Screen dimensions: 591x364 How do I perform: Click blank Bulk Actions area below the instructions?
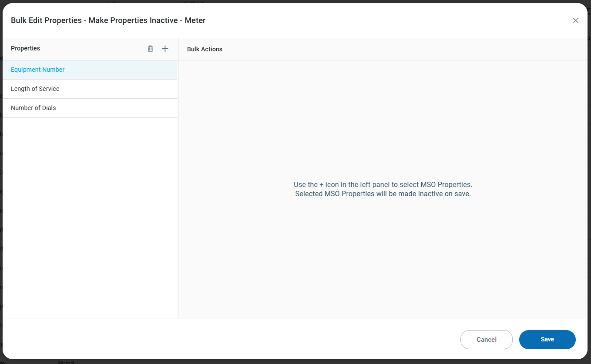click(x=383, y=261)
